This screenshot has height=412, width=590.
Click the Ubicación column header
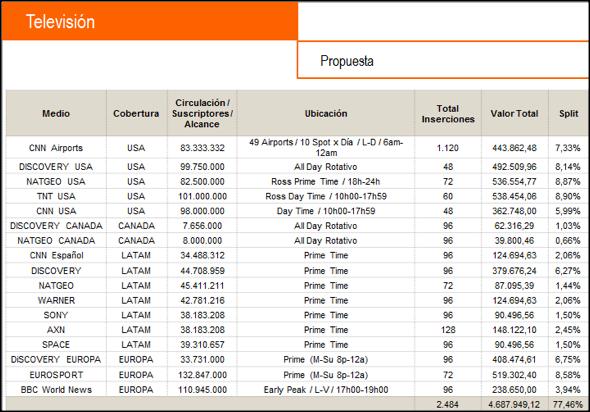(326, 113)
